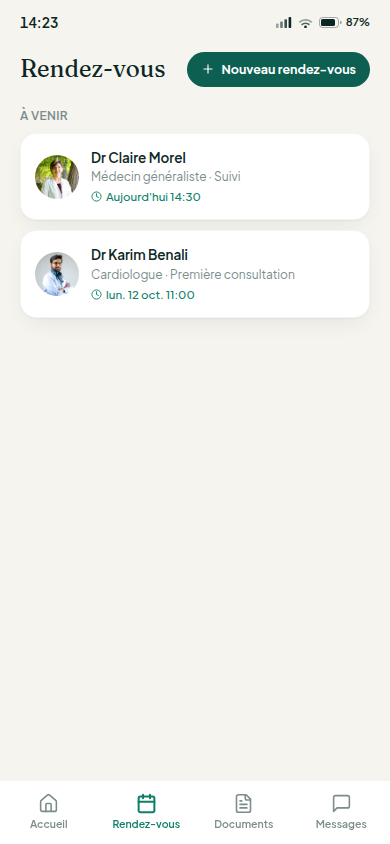Tap the clock icon beside Aujourd'hui 14:30
The image size is (390, 844).
[x=96, y=197]
